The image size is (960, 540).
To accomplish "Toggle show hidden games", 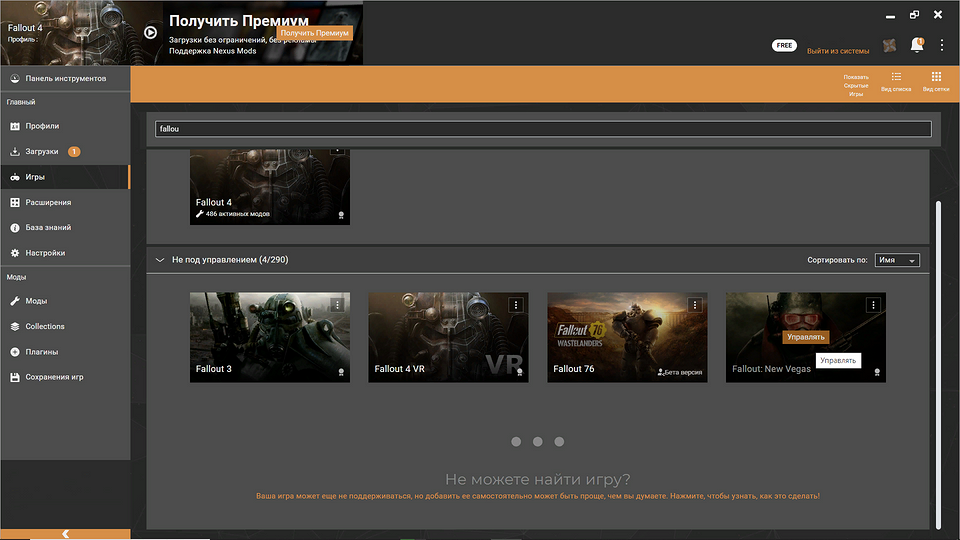I will click(x=856, y=81).
